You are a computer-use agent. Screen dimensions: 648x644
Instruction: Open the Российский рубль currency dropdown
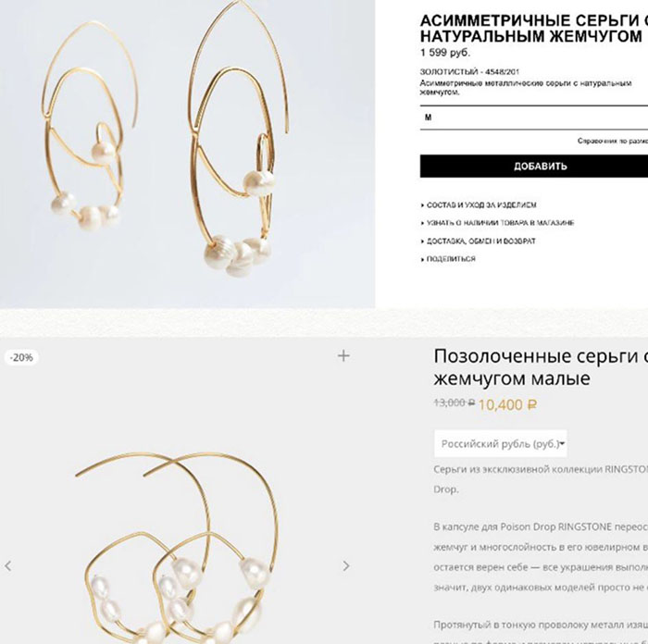(x=501, y=443)
